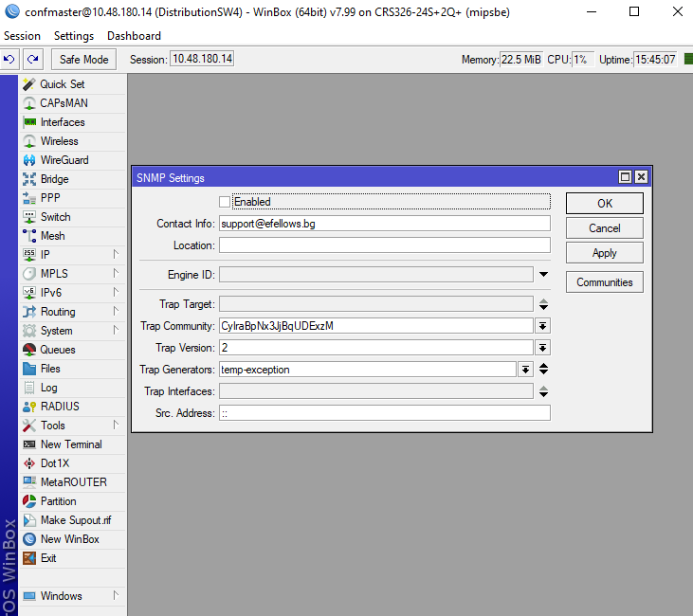The width and height of the screenshot is (693, 616).
Task: Open the Files folder icon
Action: click(x=29, y=369)
